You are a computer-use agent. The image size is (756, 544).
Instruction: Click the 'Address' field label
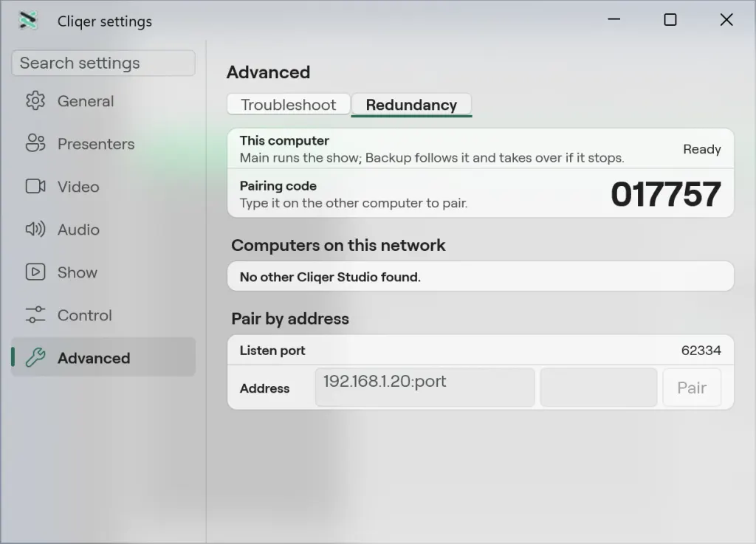(x=265, y=388)
